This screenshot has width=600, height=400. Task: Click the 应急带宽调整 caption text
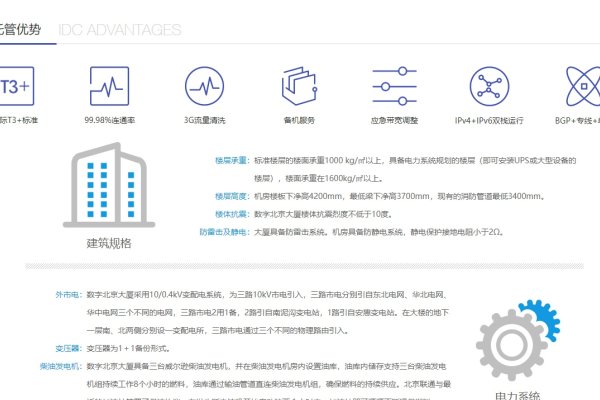[393, 121]
